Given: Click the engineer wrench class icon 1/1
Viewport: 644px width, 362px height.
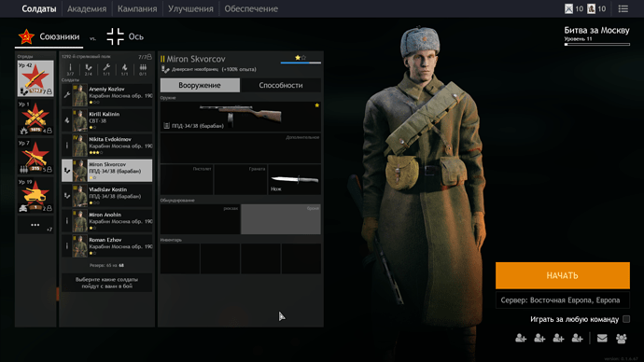Looking at the screenshot, I should (106, 69).
